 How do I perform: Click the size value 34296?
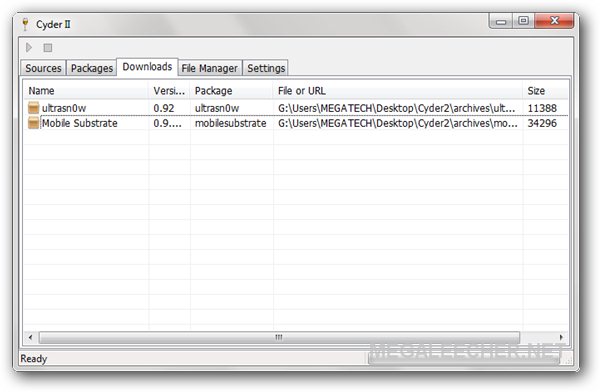[542, 123]
